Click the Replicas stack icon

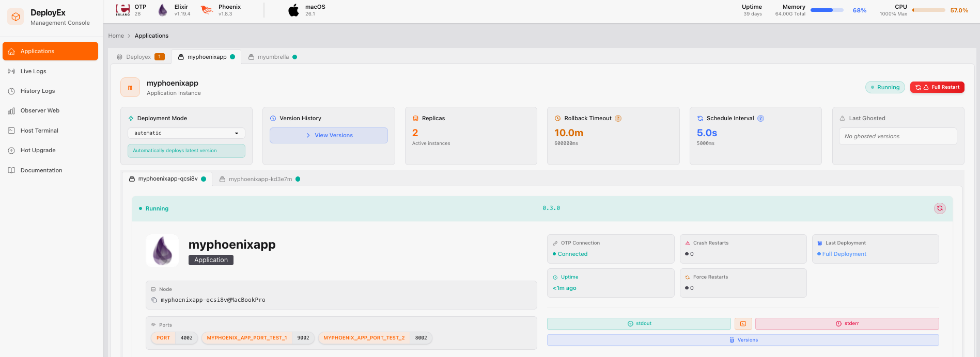click(415, 118)
